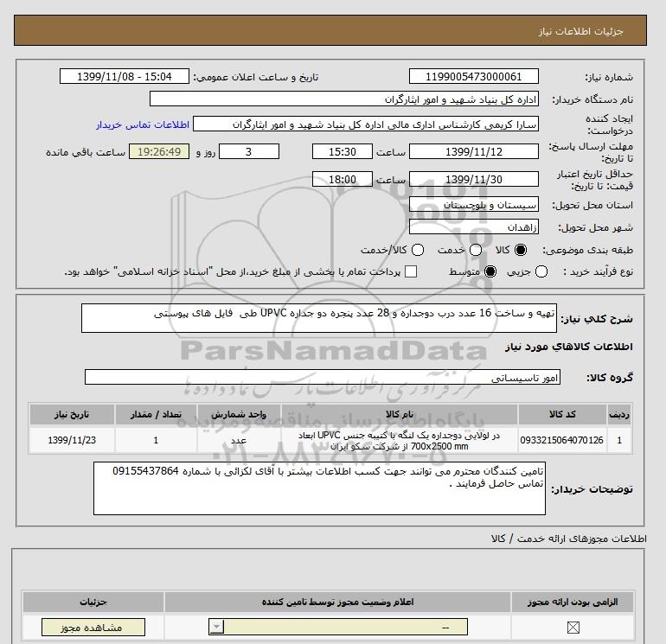Toggle the اسناد خزانه اسلامی payment checkbox
Screen dimensions: 666x644
(411, 271)
